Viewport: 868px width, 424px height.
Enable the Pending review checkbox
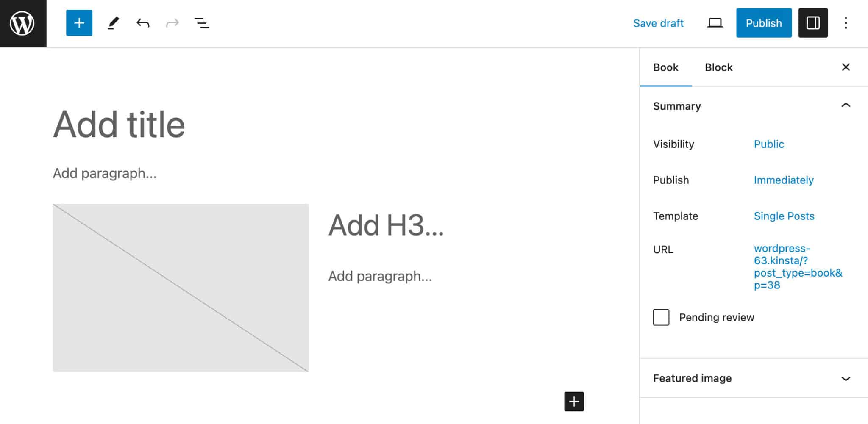661,317
